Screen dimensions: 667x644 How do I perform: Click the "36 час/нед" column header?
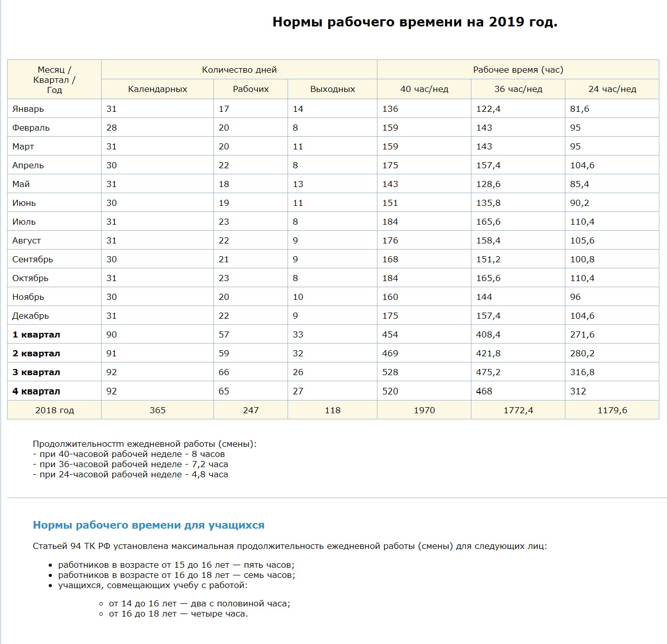tap(518, 89)
